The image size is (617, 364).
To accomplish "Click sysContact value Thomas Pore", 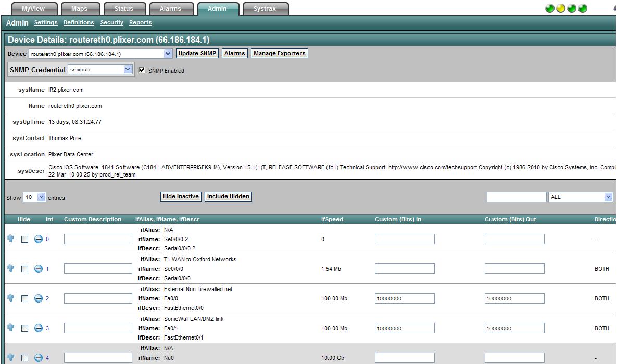I will tap(65, 138).
